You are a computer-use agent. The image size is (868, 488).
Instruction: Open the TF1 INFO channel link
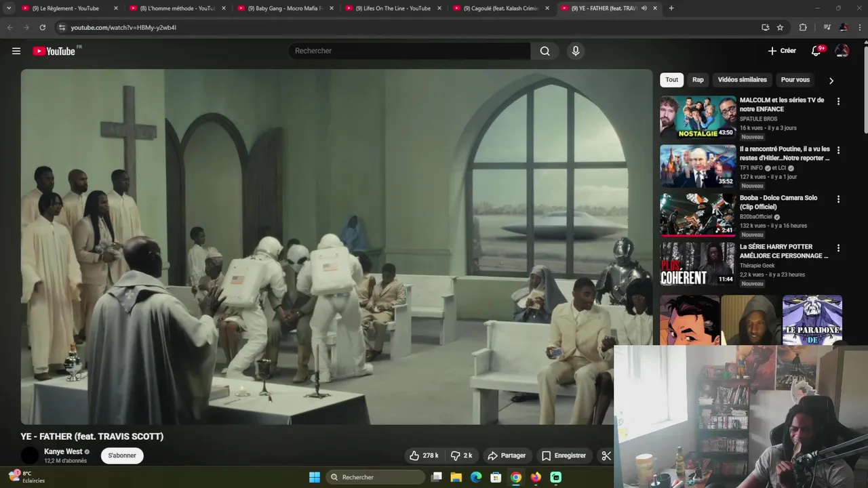tap(751, 168)
